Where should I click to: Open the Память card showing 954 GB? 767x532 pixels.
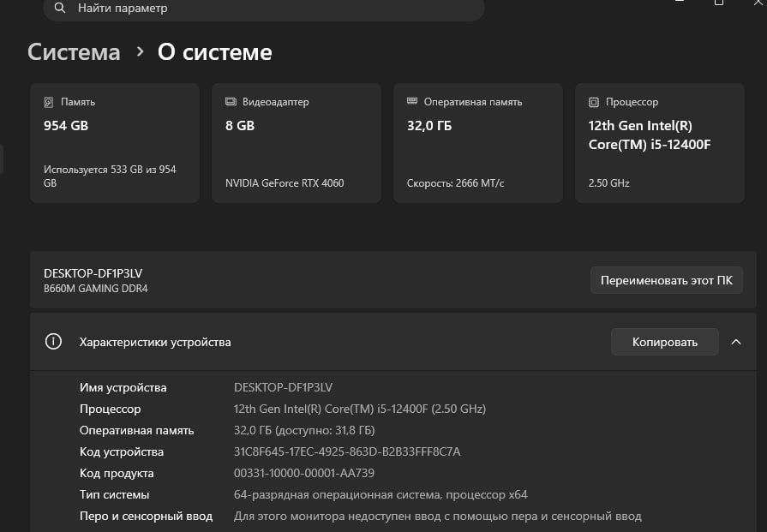point(115,143)
